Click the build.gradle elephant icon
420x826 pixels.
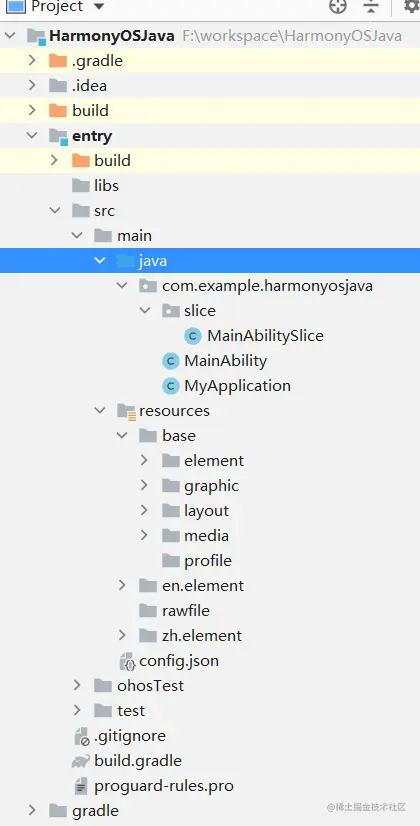click(x=81, y=761)
